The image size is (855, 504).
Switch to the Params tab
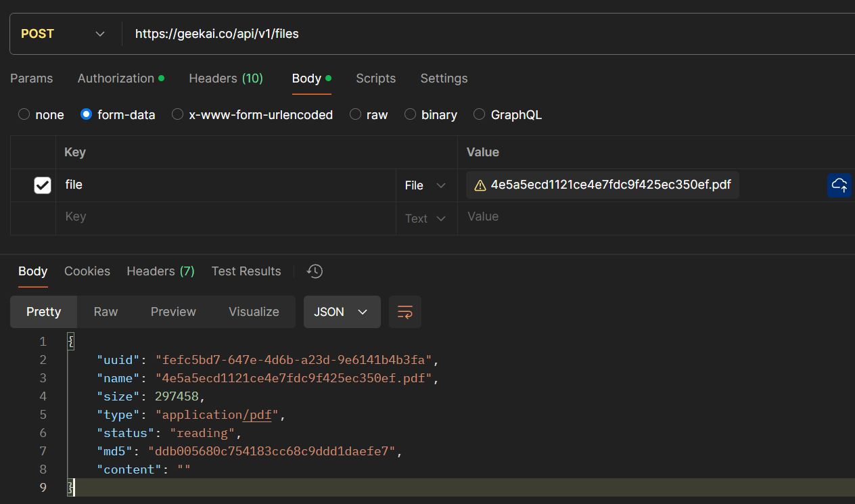click(31, 78)
